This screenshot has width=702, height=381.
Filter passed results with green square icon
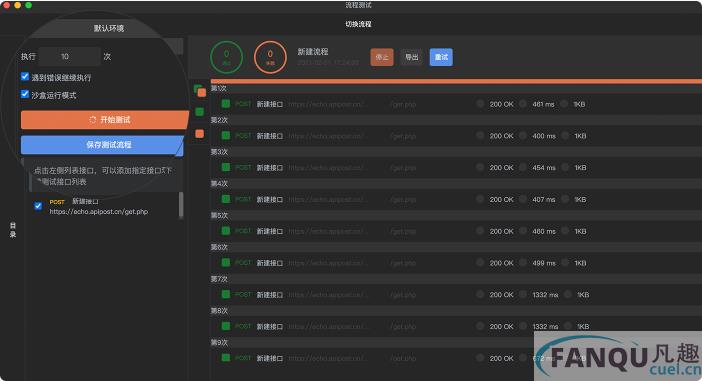(200, 112)
